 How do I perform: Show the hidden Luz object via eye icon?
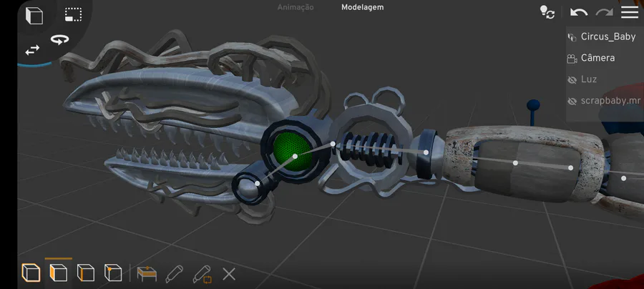coord(572,80)
